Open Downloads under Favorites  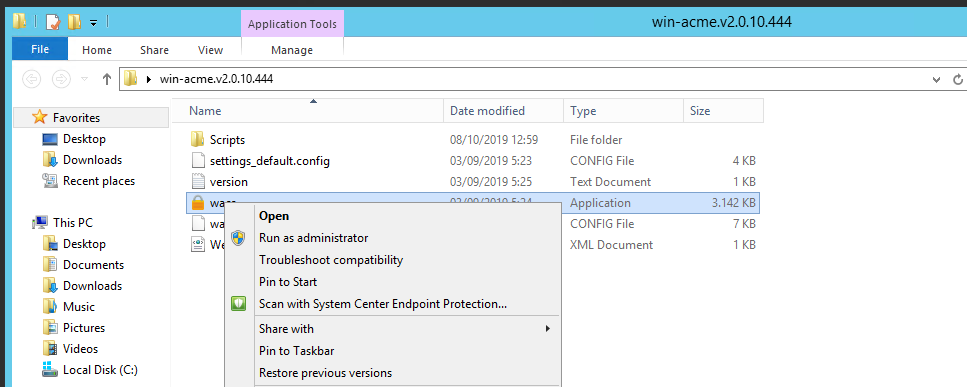[x=92, y=160]
